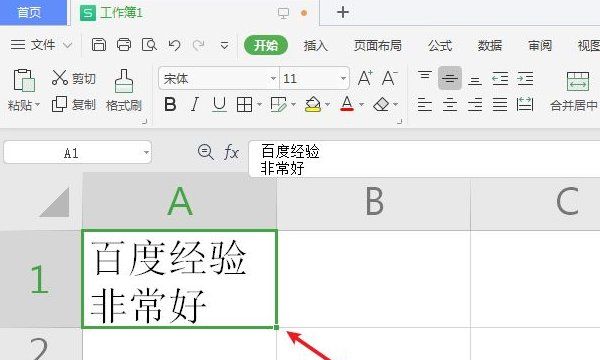Switch to the 页面布局 ribbon tab

pos(378,46)
